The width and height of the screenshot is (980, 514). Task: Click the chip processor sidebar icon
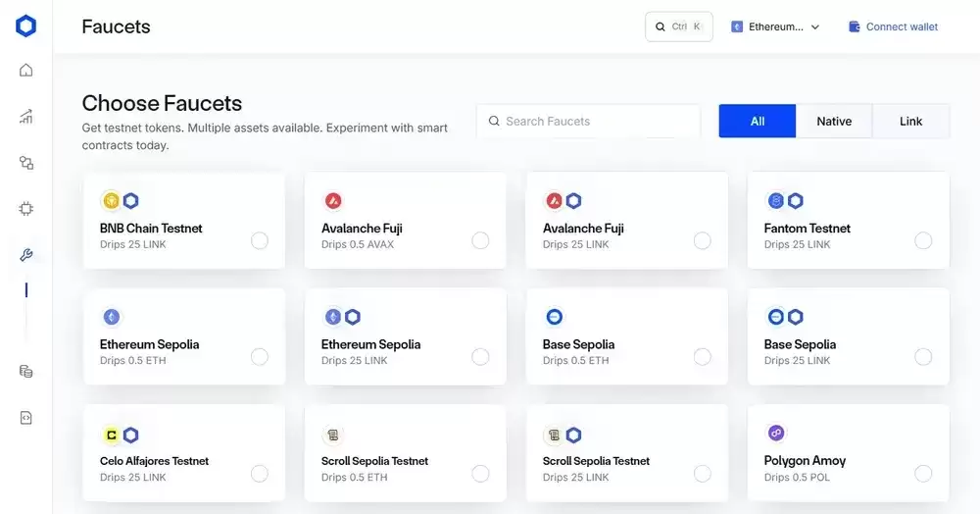tap(26, 209)
